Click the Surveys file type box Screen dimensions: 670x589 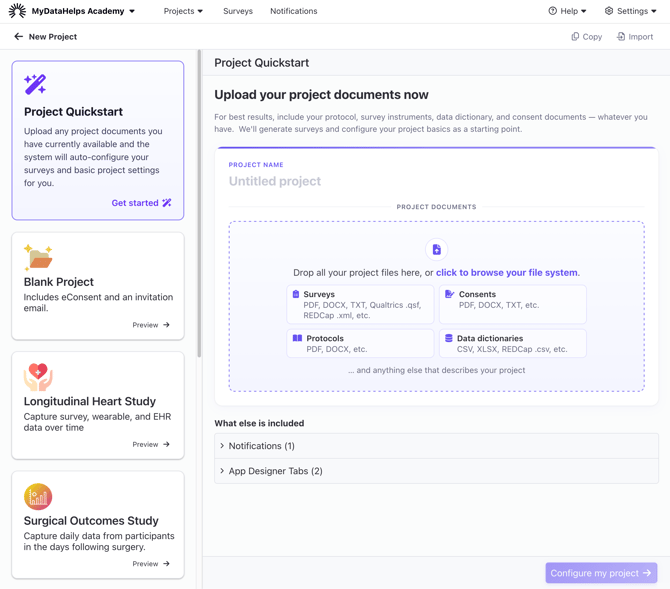pos(360,304)
